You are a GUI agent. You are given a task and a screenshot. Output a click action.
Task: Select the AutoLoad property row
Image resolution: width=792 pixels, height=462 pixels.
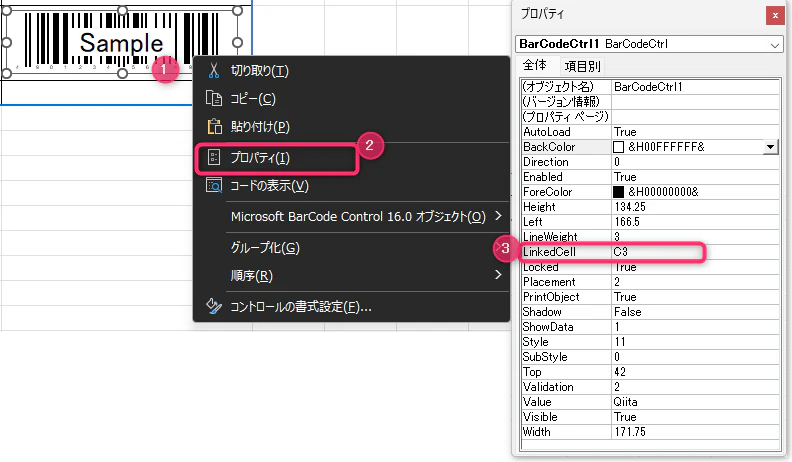click(650, 132)
